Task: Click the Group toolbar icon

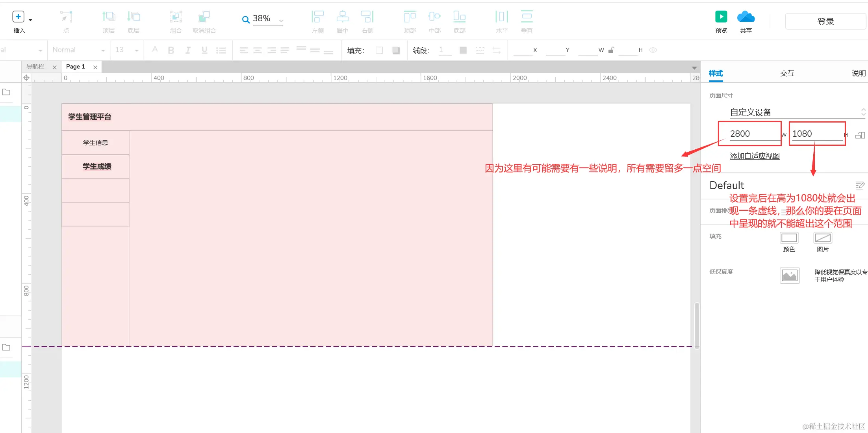Action: [176, 17]
